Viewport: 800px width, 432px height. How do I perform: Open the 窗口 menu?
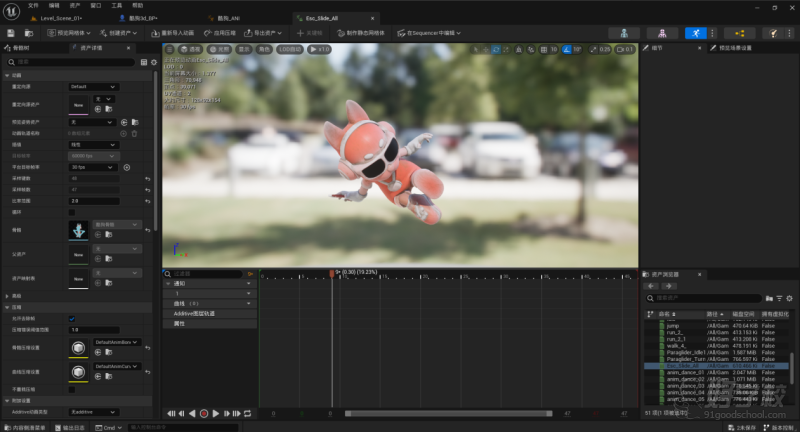click(96, 5)
